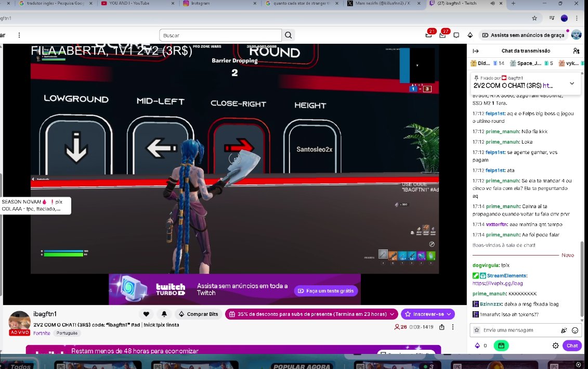Open the livepix.gg/ibag link in chat

point(498,284)
